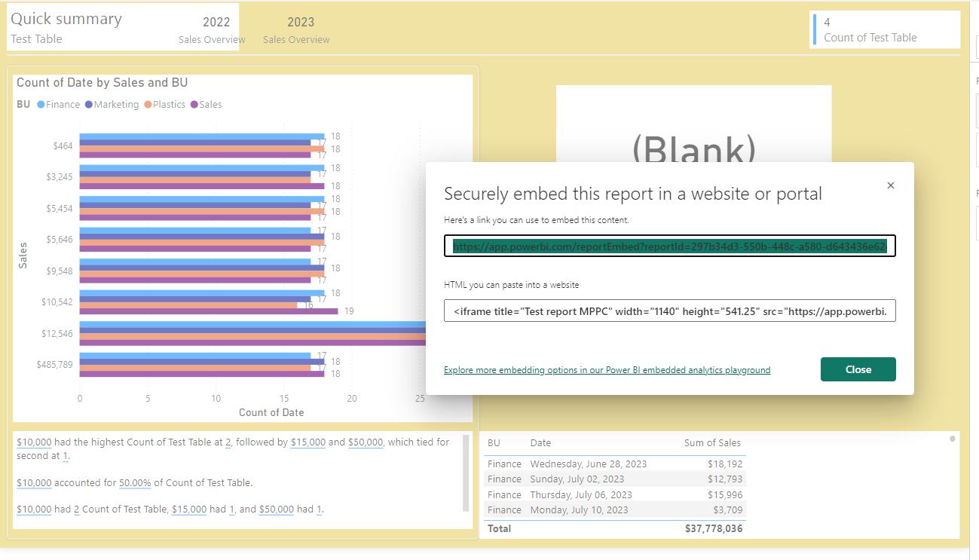The image size is (979, 560).
Task: Click the smart narrative vertical scrollbar
Action: [x=466, y=473]
